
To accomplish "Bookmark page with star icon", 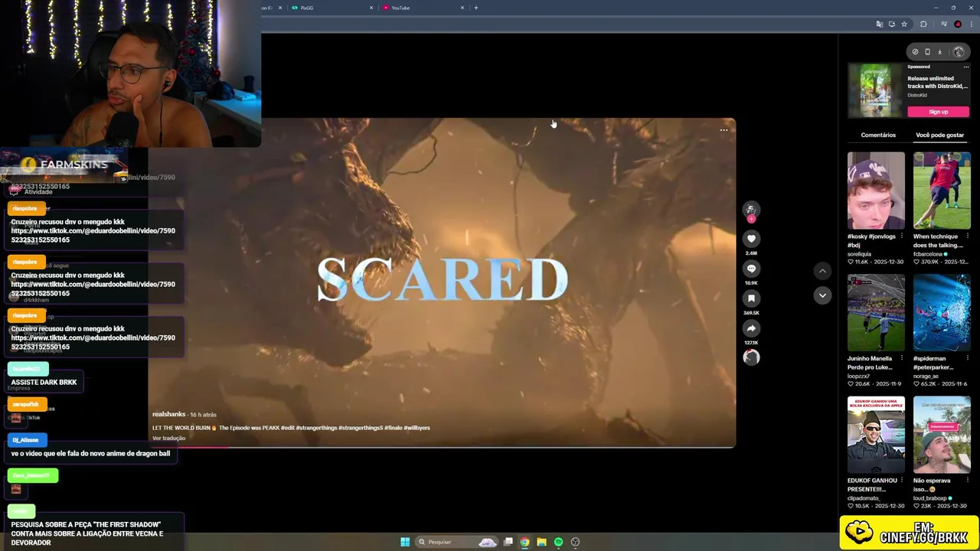I will point(904,24).
